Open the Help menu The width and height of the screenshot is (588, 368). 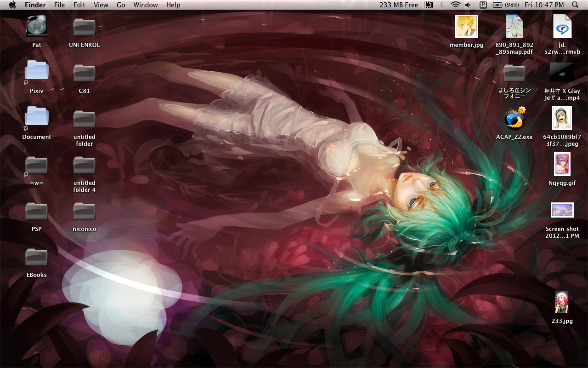click(173, 5)
